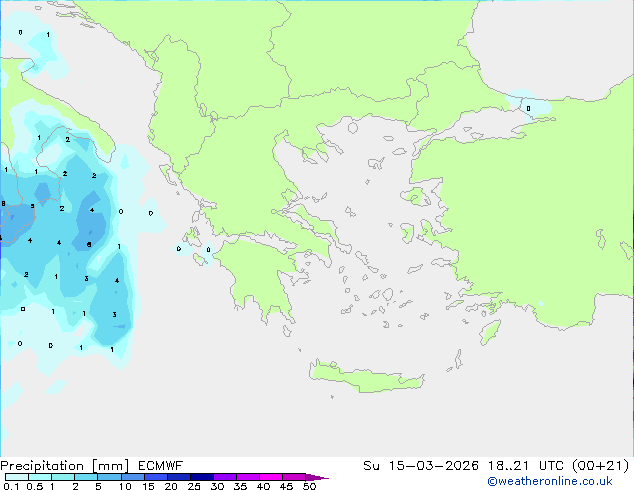Click the '0' precipitation value near Istanbul
This screenshot has width=634, height=490.
[528, 108]
